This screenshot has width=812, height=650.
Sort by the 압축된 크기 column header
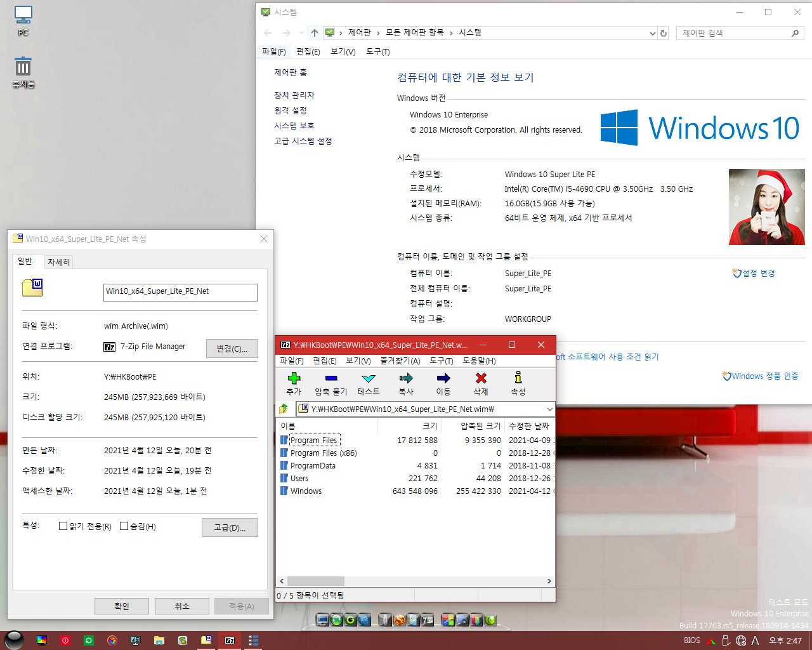pos(473,426)
